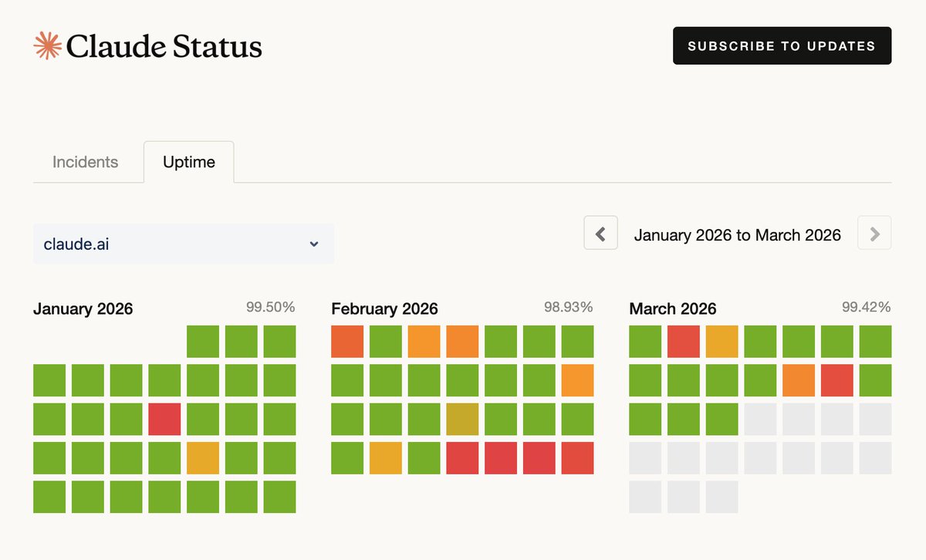Viewport: 926px width, 560px height.
Task: Select the green February 22 day square
Action: (x=347, y=457)
